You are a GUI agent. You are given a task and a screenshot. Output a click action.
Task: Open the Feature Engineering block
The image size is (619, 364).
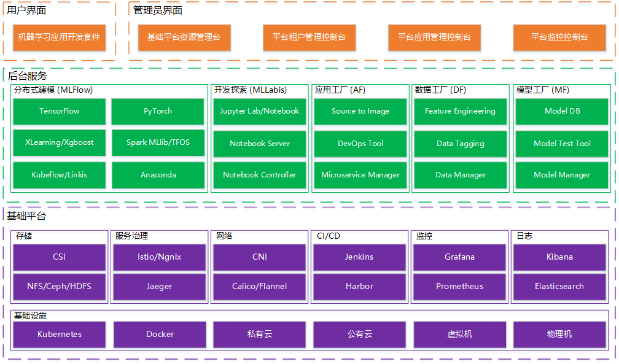point(461,111)
